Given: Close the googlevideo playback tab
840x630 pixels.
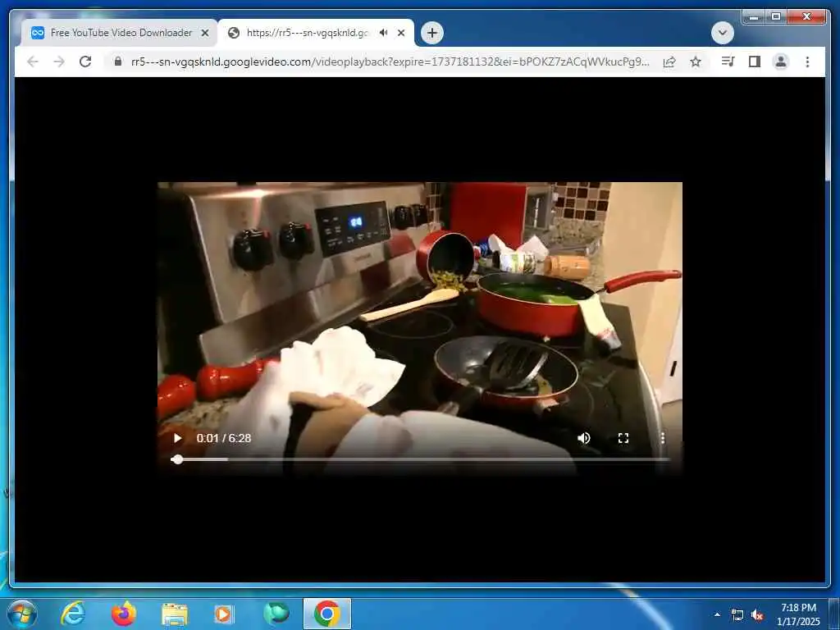Looking at the screenshot, I should tap(400, 33).
